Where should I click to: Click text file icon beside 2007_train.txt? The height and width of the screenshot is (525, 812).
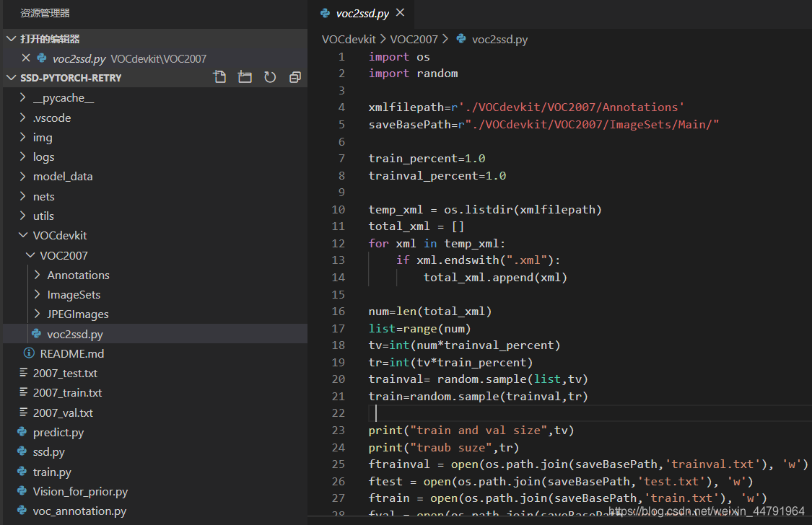23,392
